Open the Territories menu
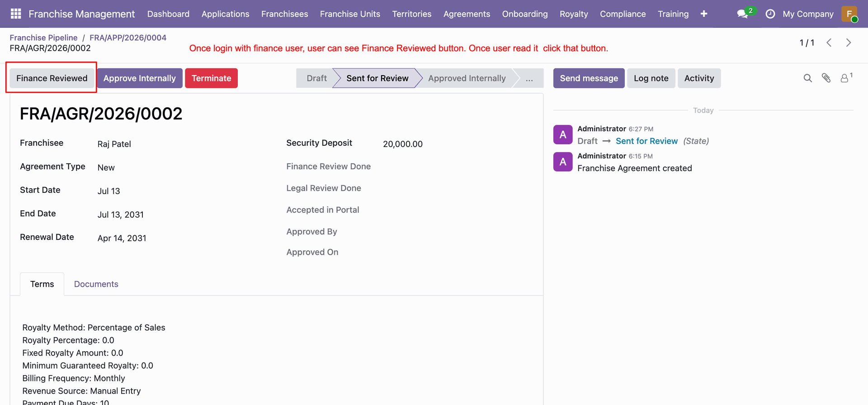This screenshot has width=868, height=405. click(x=412, y=14)
